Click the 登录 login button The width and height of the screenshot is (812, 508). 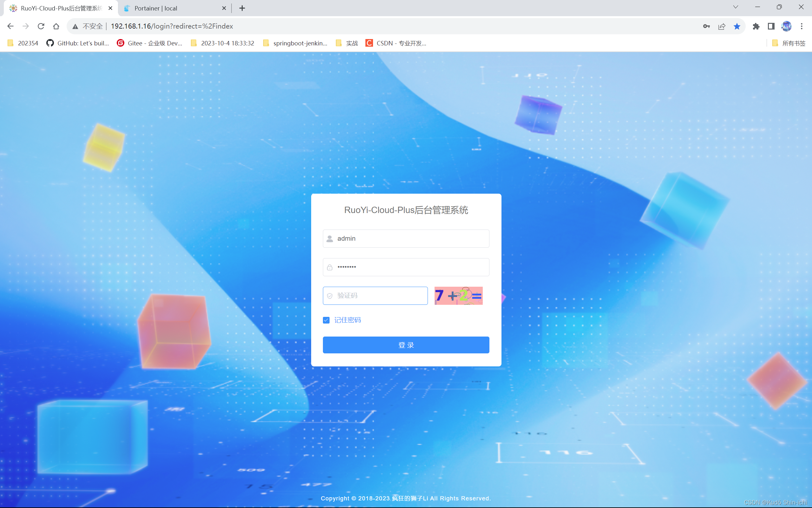406,345
